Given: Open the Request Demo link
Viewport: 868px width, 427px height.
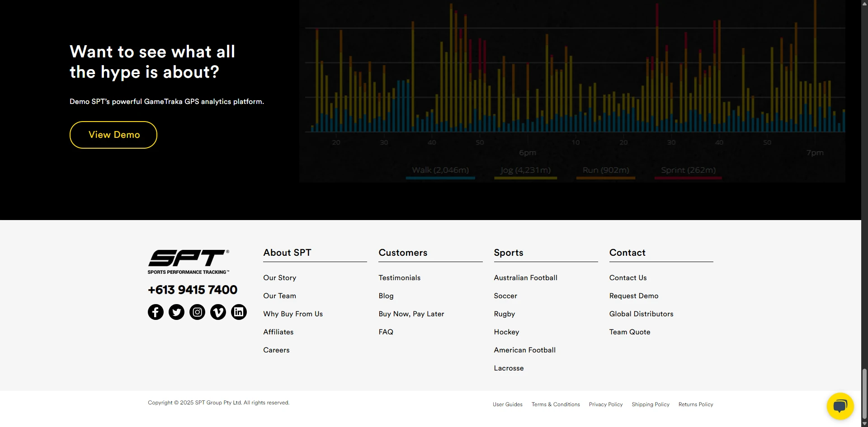Looking at the screenshot, I should pyautogui.click(x=633, y=296).
